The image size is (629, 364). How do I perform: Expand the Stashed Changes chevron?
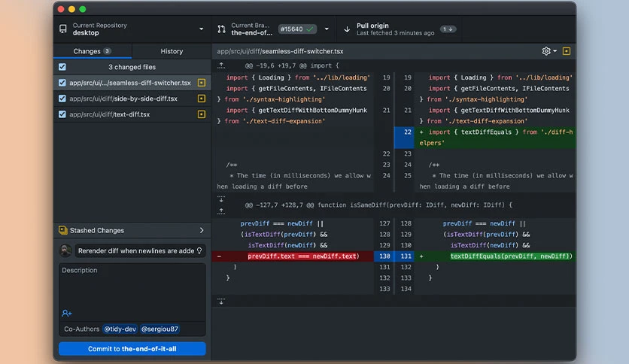(x=202, y=230)
